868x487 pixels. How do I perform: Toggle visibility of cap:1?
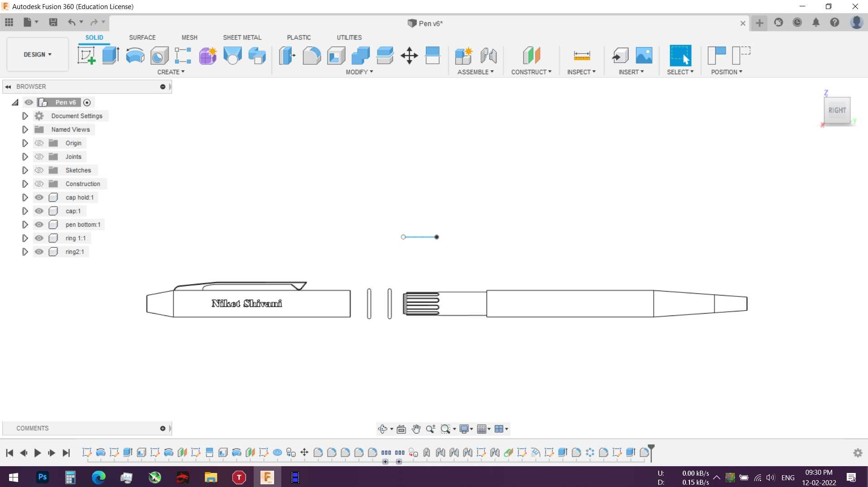(39, 211)
